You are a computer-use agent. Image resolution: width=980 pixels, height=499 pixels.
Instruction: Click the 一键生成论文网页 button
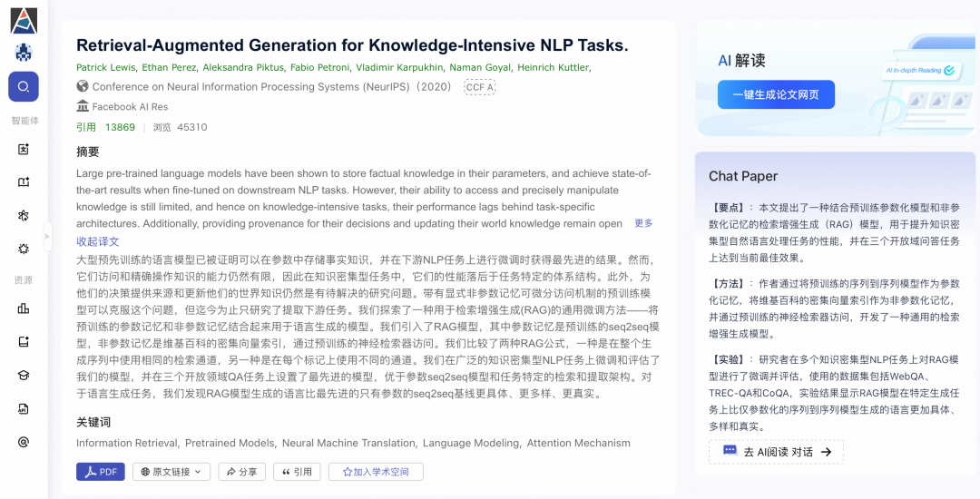(x=776, y=95)
